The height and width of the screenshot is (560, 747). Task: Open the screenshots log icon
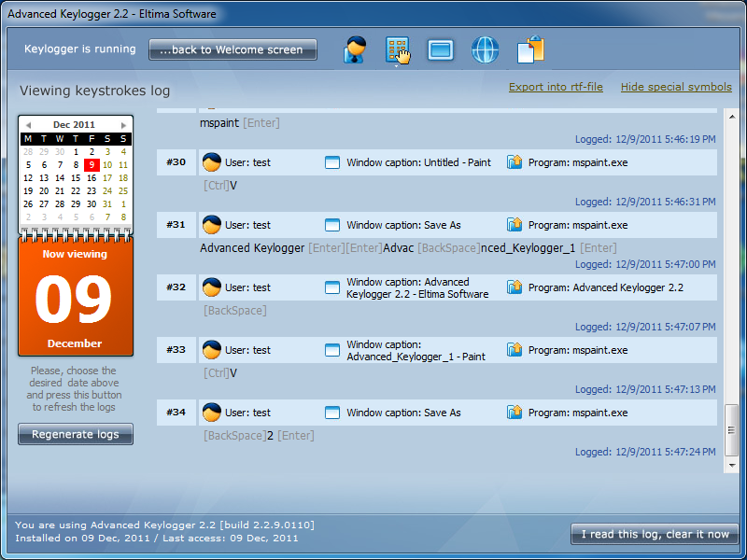pyautogui.click(x=441, y=49)
